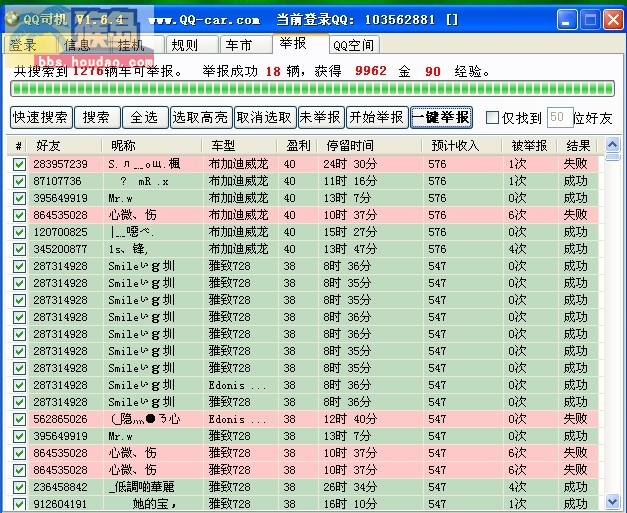Sort by the 预计收入 column header
The width and height of the screenshot is (627, 513).
pyautogui.click(x=462, y=146)
